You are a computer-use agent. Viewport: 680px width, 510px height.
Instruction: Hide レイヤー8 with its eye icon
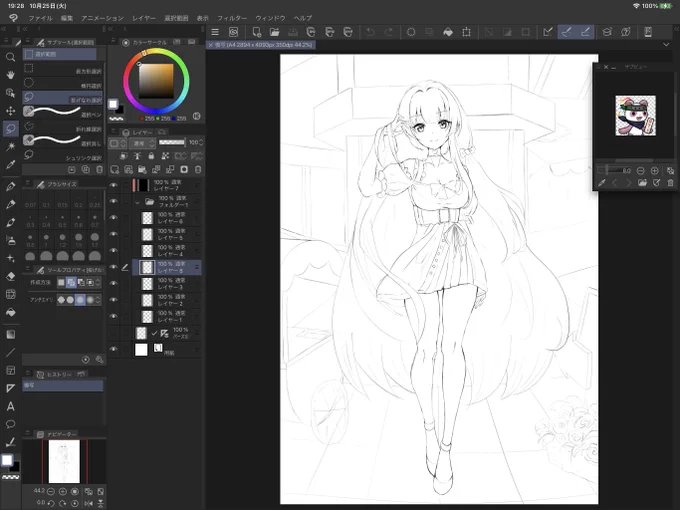point(114,267)
